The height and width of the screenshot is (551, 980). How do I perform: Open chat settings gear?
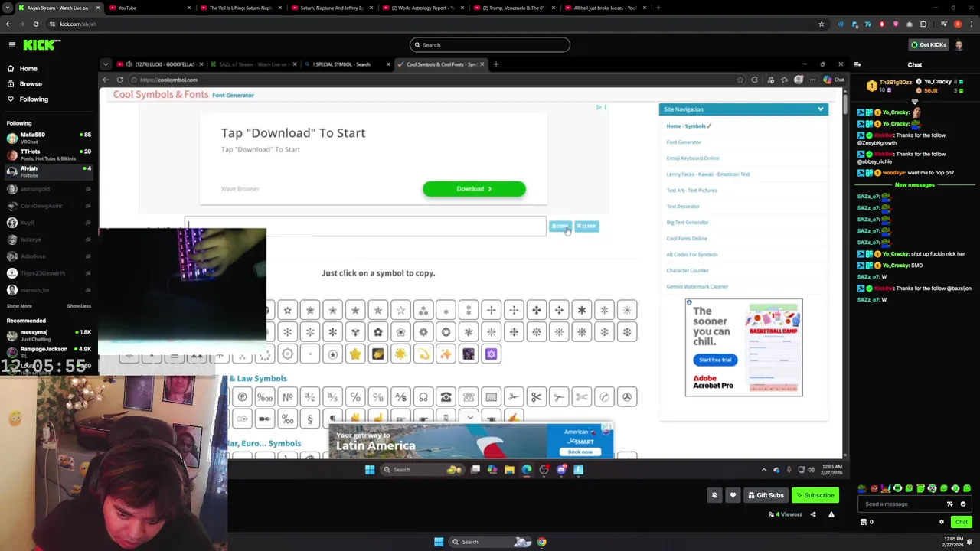tap(942, 523)
